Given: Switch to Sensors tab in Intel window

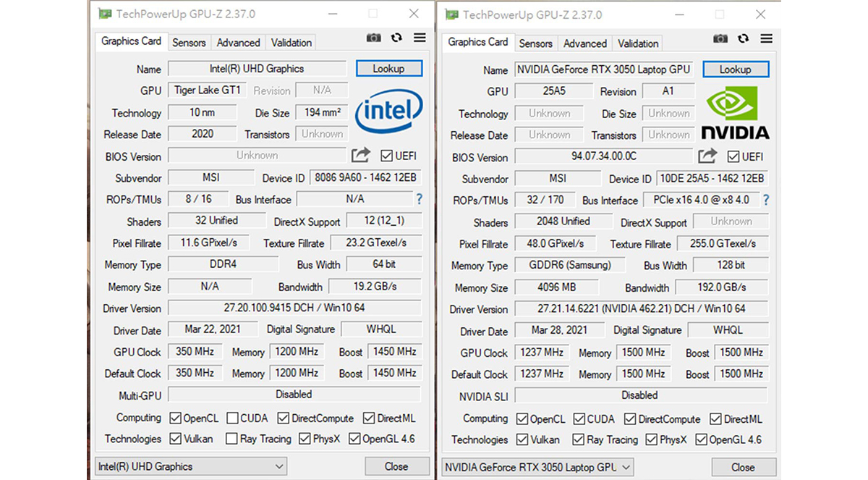Looking at the screenshot, I should (x=189, y=43).
